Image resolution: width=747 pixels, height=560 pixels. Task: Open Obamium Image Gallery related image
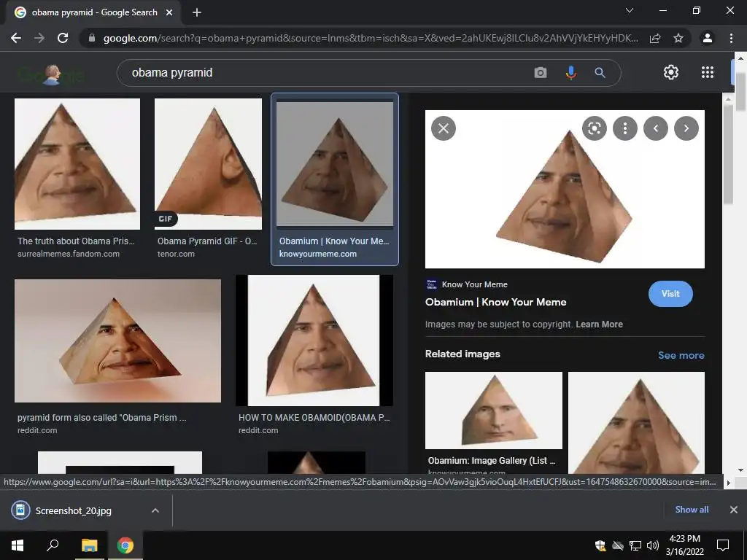[x=494, y=411]
